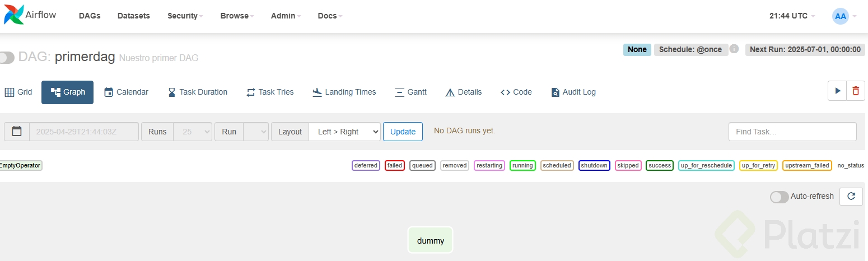
Task: Click the schedule info icon
Action: pyautogui.click(x=734, y=49)
